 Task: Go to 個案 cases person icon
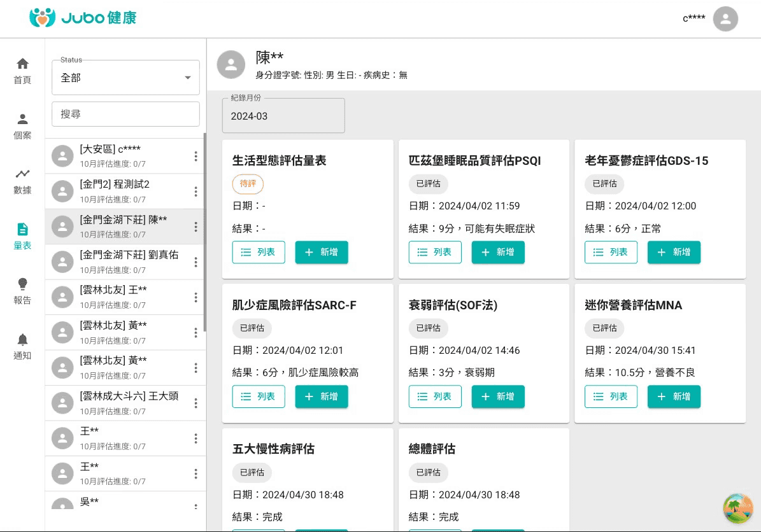(22, 119)
